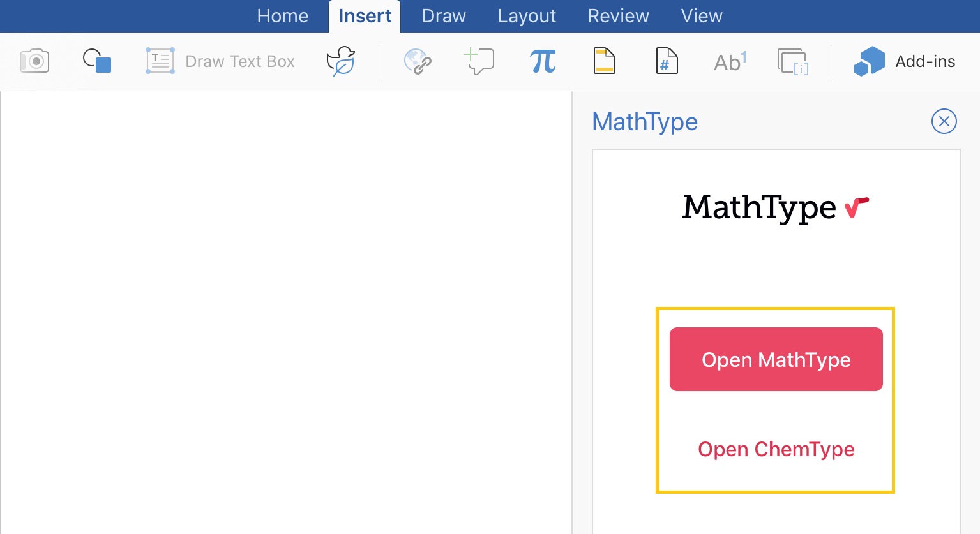Insert a hyperlink using the globe link icon

[x=418, y=62]
